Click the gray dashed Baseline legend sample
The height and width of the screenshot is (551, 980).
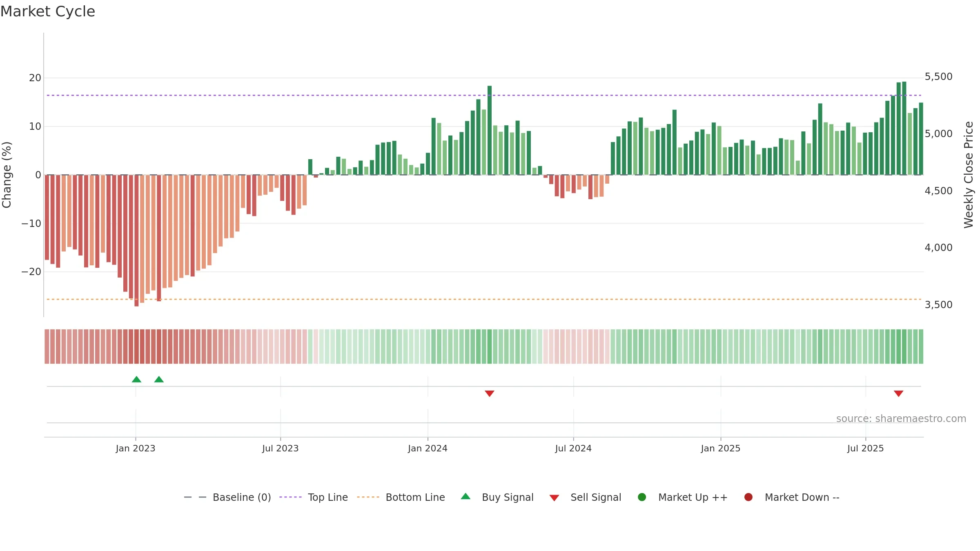(195, 497)
